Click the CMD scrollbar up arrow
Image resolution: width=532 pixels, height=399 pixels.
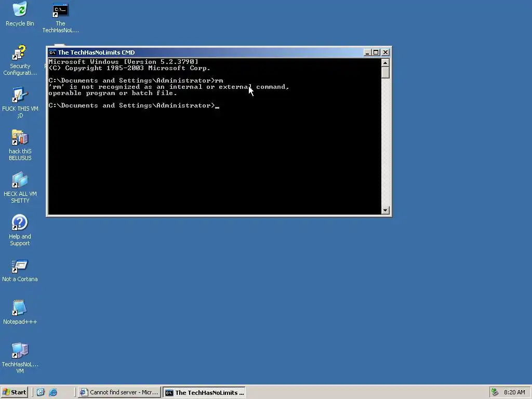click(x=385, y=63)
